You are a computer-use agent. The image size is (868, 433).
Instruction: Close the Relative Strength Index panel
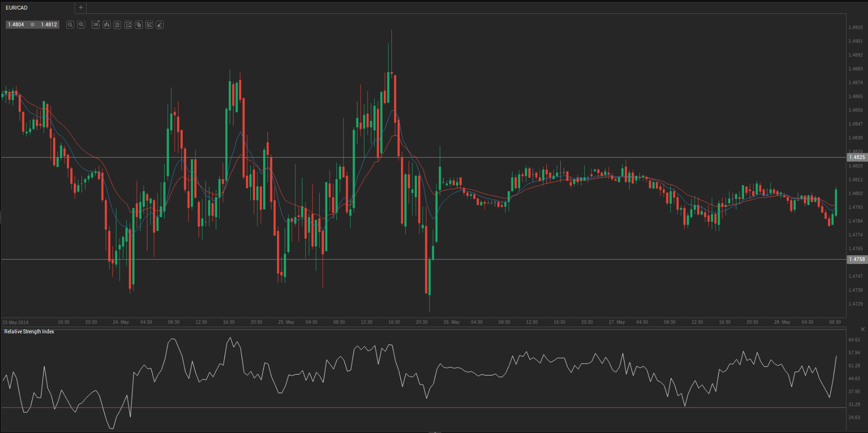pos(863,330)
